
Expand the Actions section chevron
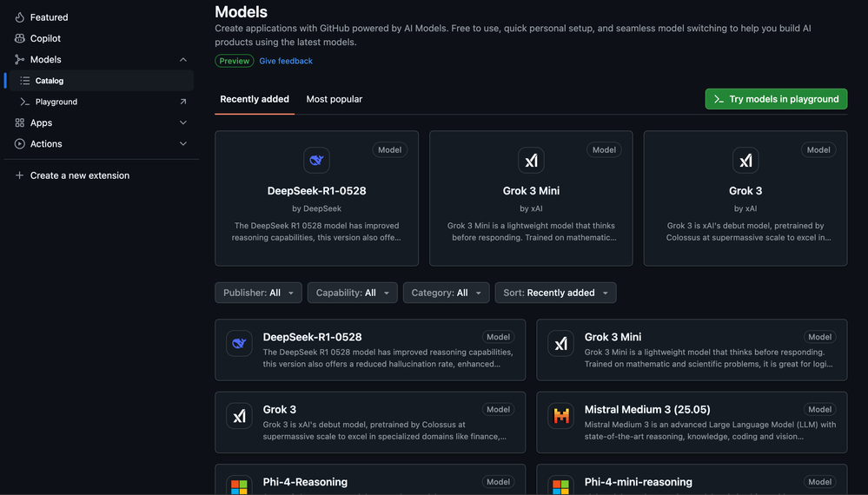click(x=183, y=144)
